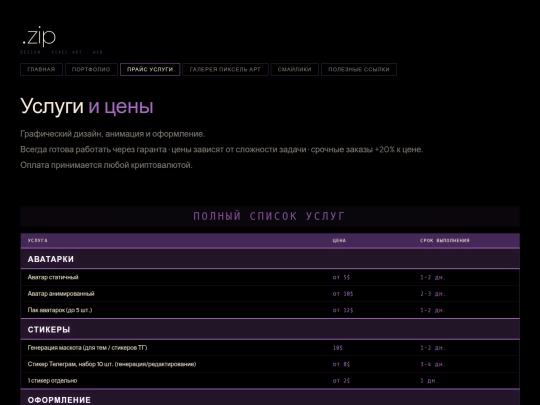The height and width of the screenshot is (405, 540).
Task: Click price 'от 5$' for static avatar
Action: tap(341, 277)
